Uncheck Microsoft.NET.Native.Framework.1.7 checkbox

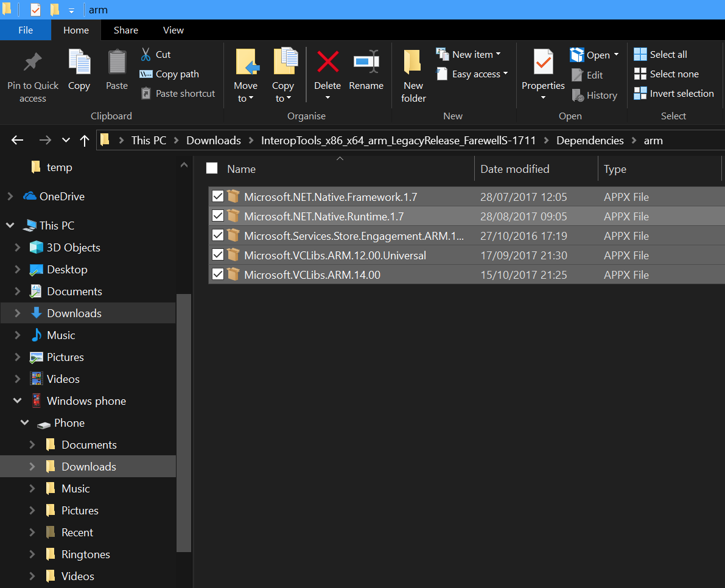[218, 197]
